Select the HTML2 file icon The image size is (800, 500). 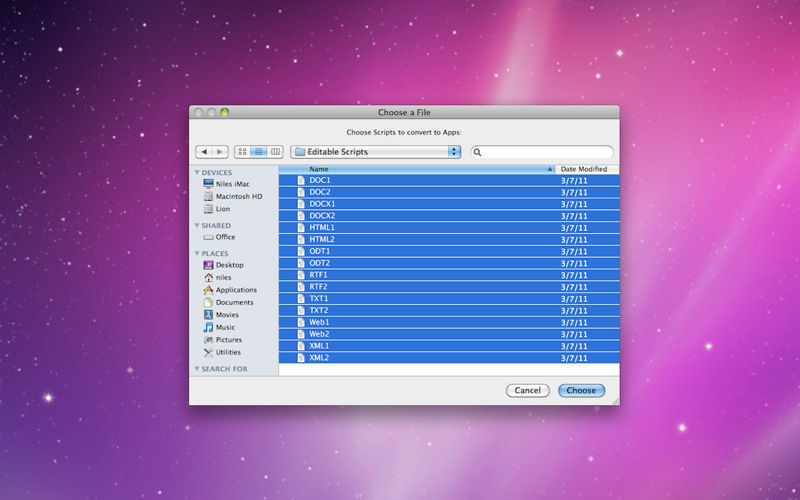(301, 239)
